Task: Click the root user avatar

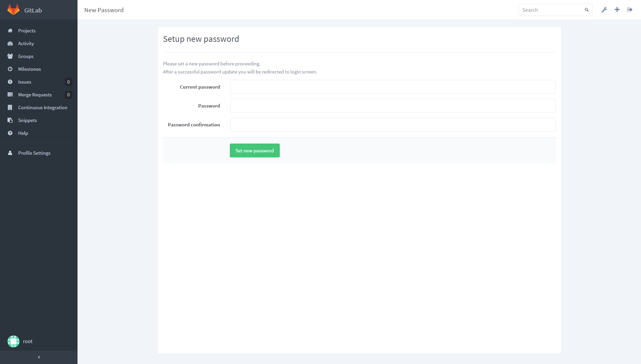Action: [x=13, y=341]
